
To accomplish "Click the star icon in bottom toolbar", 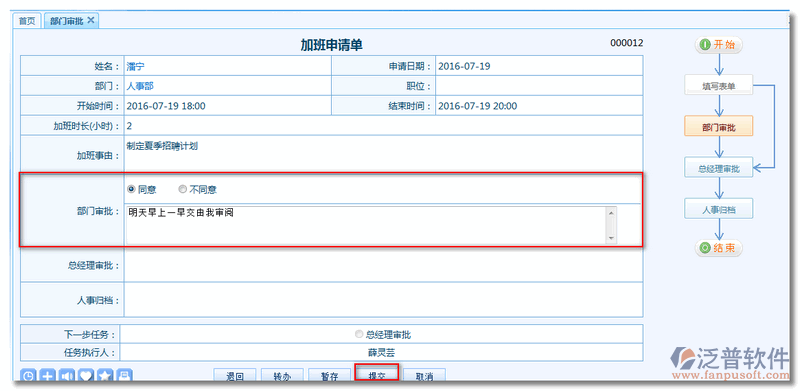I will coord(106,376).
